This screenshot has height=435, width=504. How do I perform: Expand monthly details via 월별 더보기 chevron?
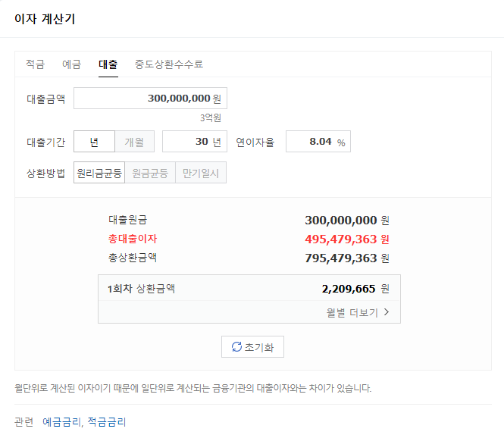coord(387,311)
